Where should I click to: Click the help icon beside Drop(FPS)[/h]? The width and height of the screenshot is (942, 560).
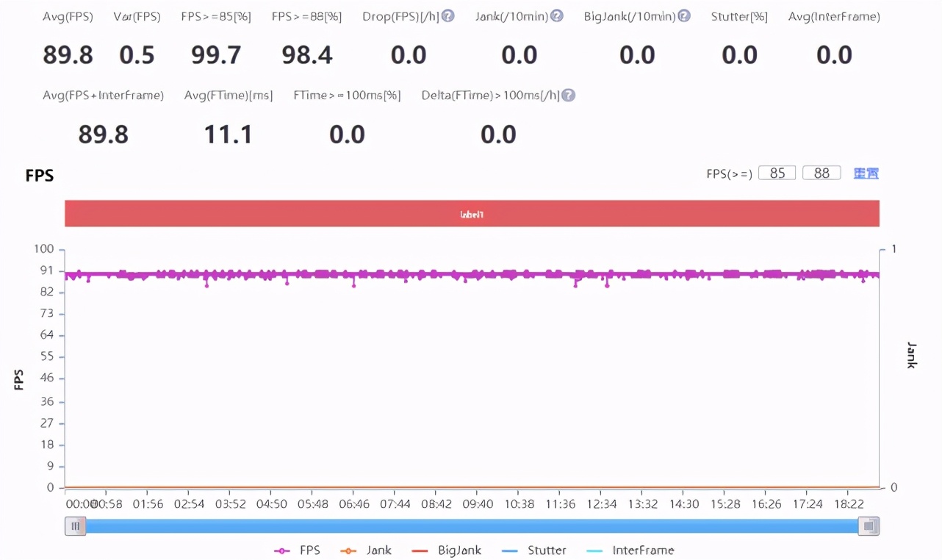(x=447, y=16)
